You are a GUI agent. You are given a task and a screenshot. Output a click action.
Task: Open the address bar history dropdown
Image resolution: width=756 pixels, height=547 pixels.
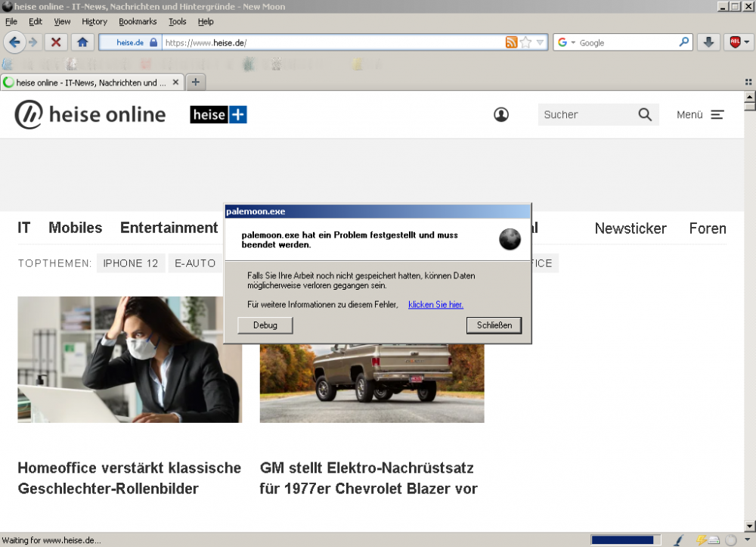(540, 42)
